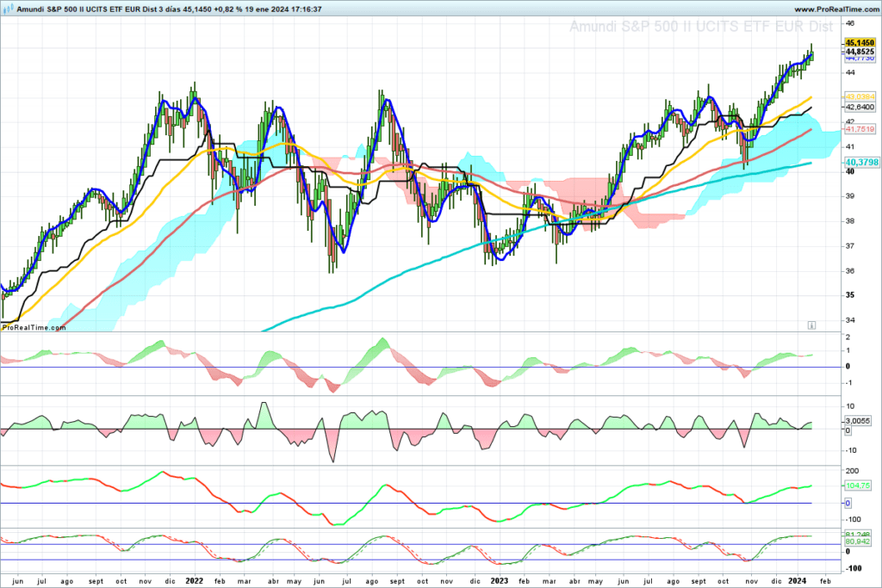Select the yellow 45,1450 current price label
The image size is (882, 588).
pos(860,43)
